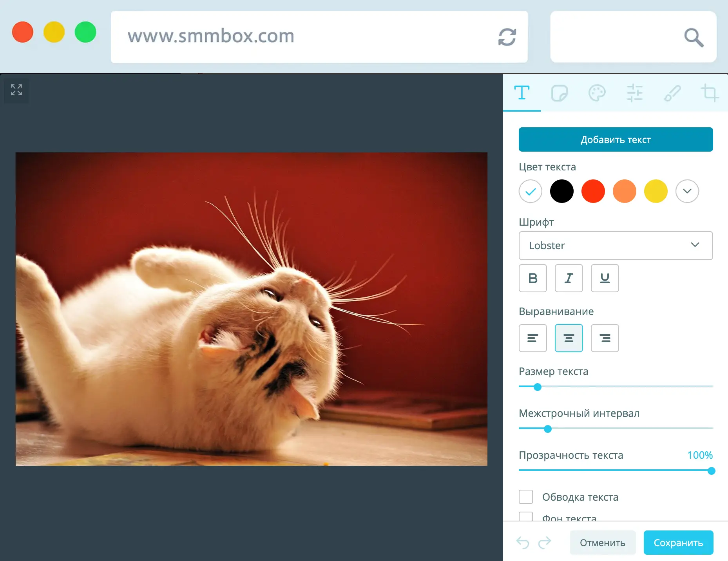Toggle fullscreen editor view
Image resolution: width=728 pixels, height=561 pixels.
[x=16, y=90]
